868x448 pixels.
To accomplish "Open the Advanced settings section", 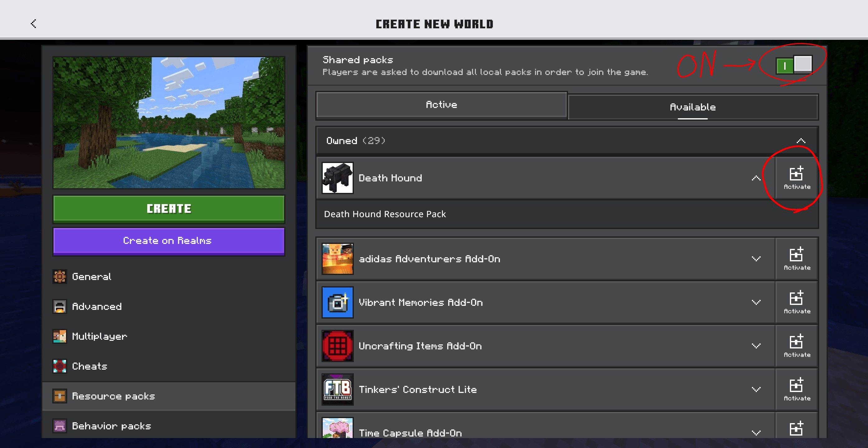I will click(x=169, y=306).
